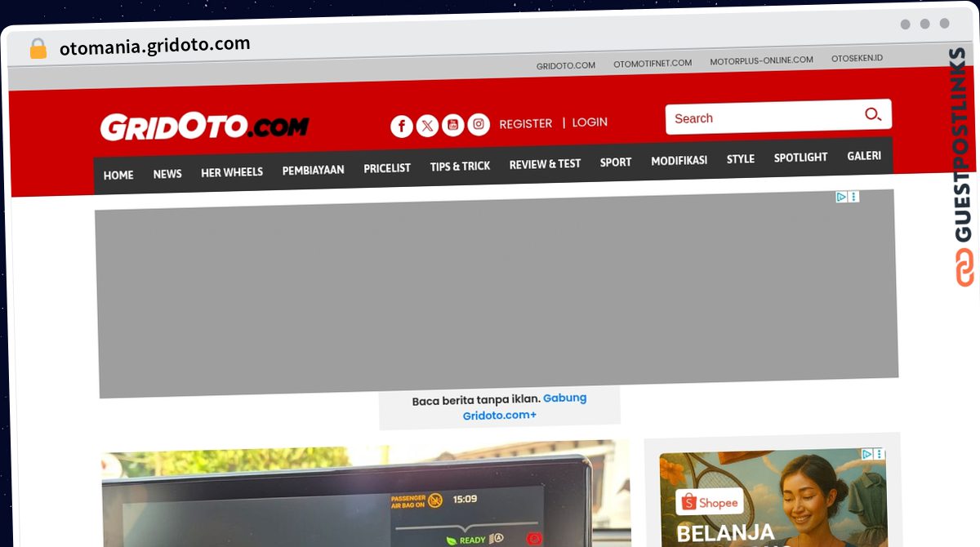Open TIPS & TRICK menu
This screenshot has height=547, width=980.
(460, 166)
